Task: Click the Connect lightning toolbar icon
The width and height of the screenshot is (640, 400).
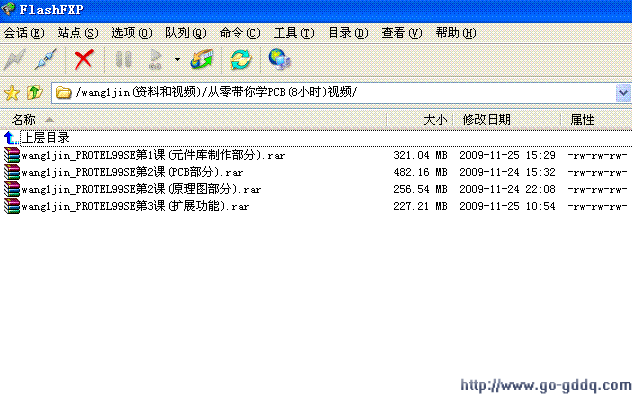Action: tap(15, 59)
